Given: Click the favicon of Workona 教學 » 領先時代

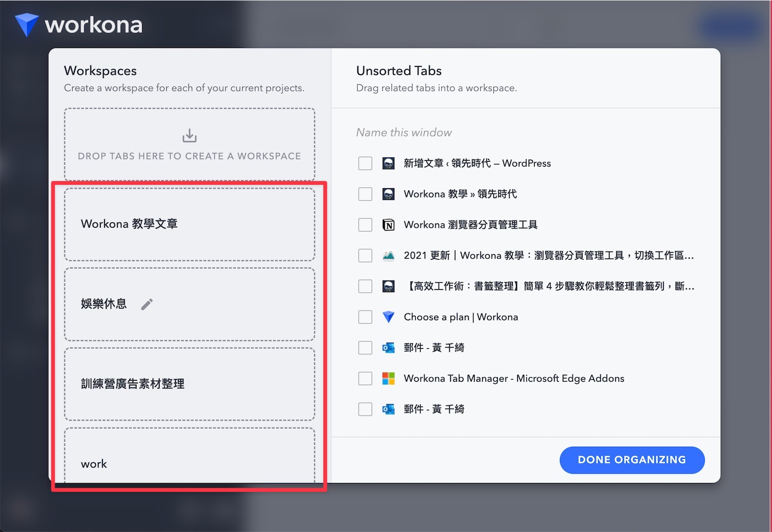Looking at the screenshot, I should [389, 194].
